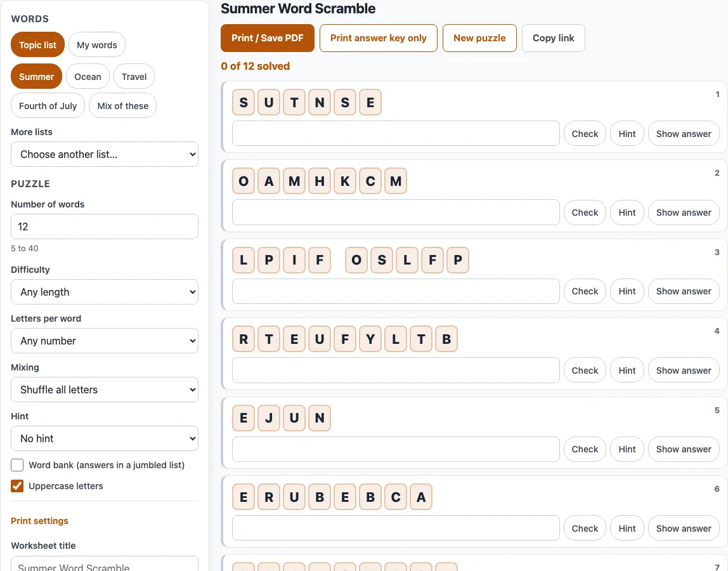Click answer box for RTEUFYLTB scramble
The image size is (728, 571).
pyautogui.click(x=396, y=371)
